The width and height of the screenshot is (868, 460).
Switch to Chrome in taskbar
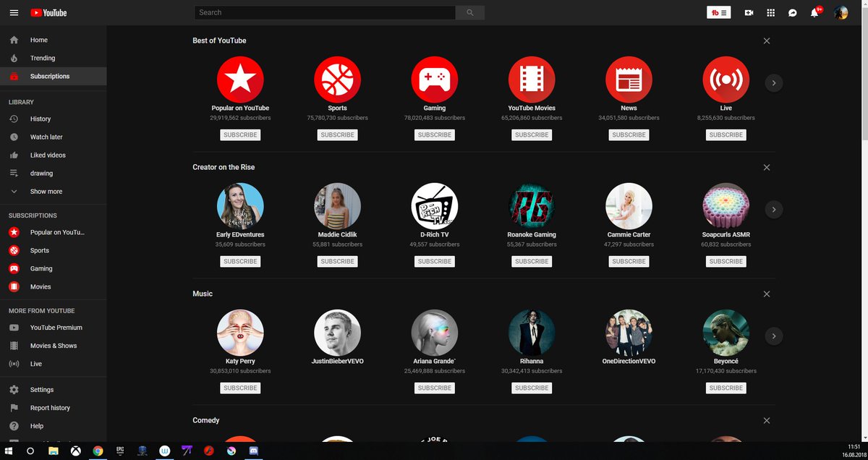[x=98, y=451]
